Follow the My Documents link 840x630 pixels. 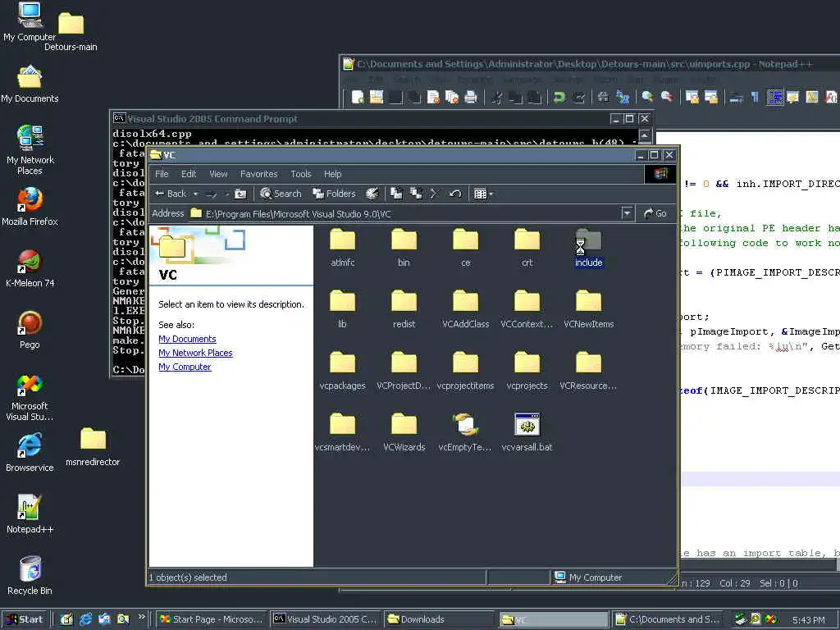pyautogui.click(x=188, y=339)
